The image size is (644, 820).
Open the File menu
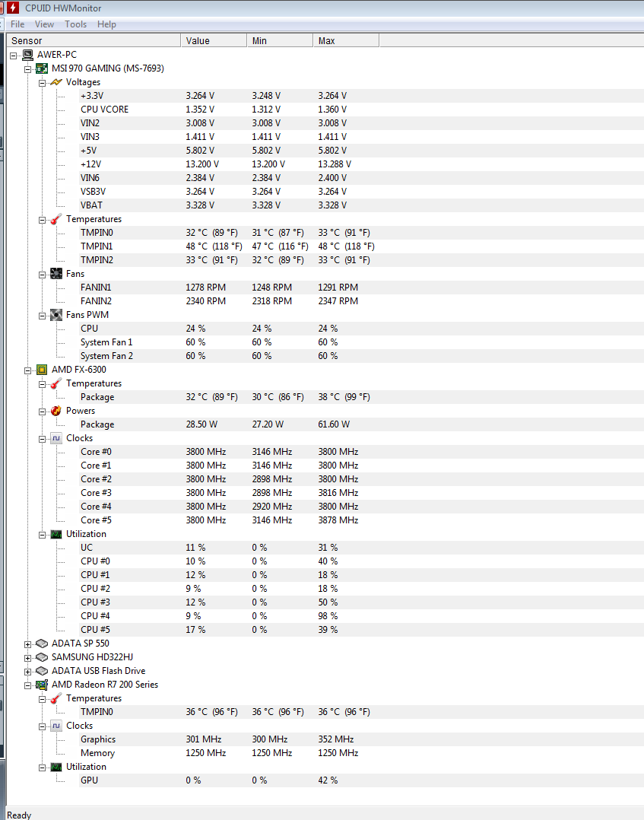[x=17, y=24]
